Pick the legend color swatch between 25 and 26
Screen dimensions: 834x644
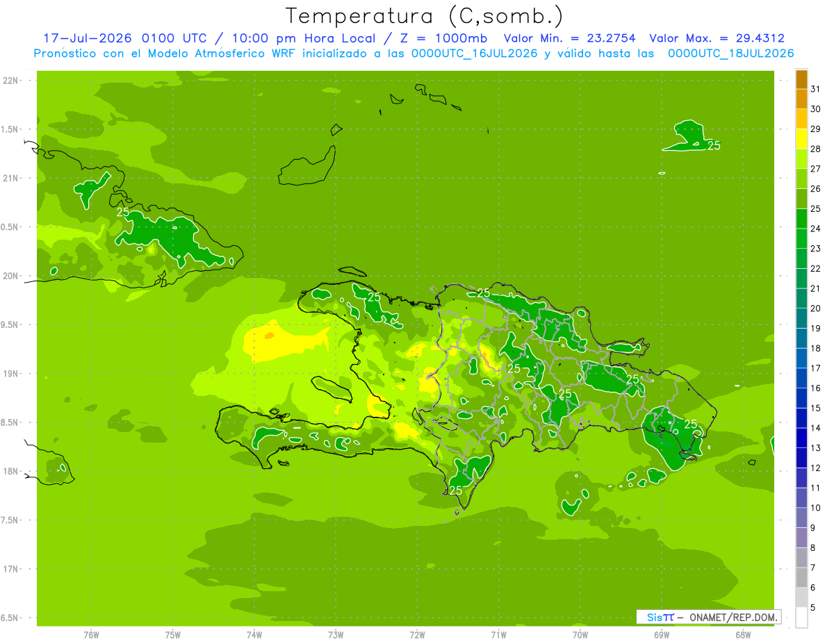click(801, 199)
